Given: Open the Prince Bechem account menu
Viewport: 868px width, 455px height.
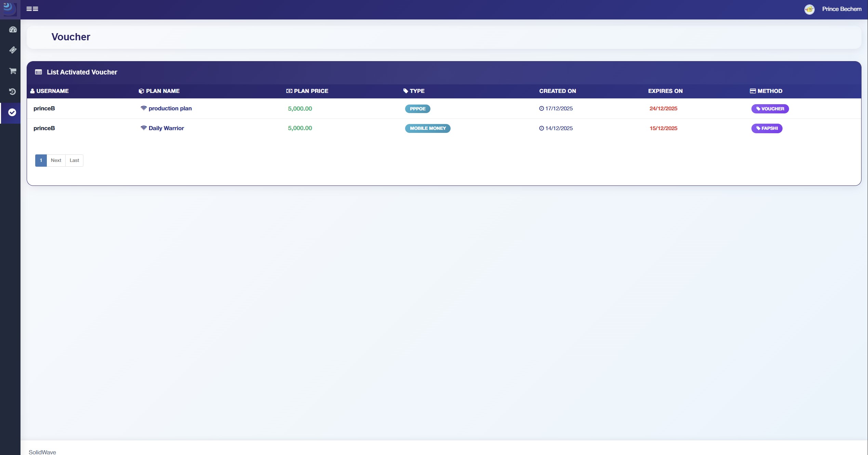Looking at the screenshot, I should 841,9.
